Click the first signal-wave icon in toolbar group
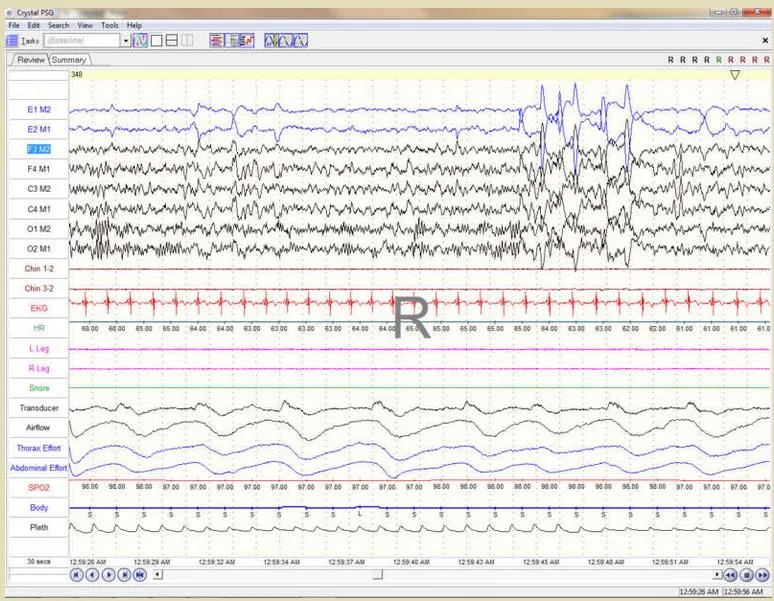Viewport: 774px width, 601px height. coord(271,40)
